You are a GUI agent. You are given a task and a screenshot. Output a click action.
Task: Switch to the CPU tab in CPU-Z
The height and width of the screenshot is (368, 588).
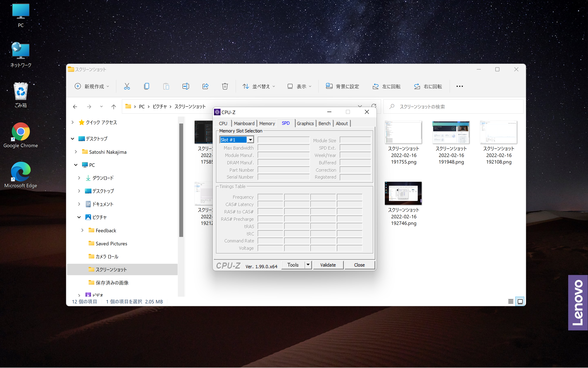223,123
